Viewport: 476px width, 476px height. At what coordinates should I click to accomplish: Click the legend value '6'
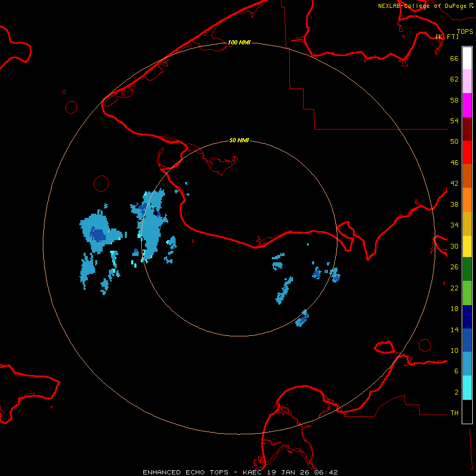(x=456, y=371)
